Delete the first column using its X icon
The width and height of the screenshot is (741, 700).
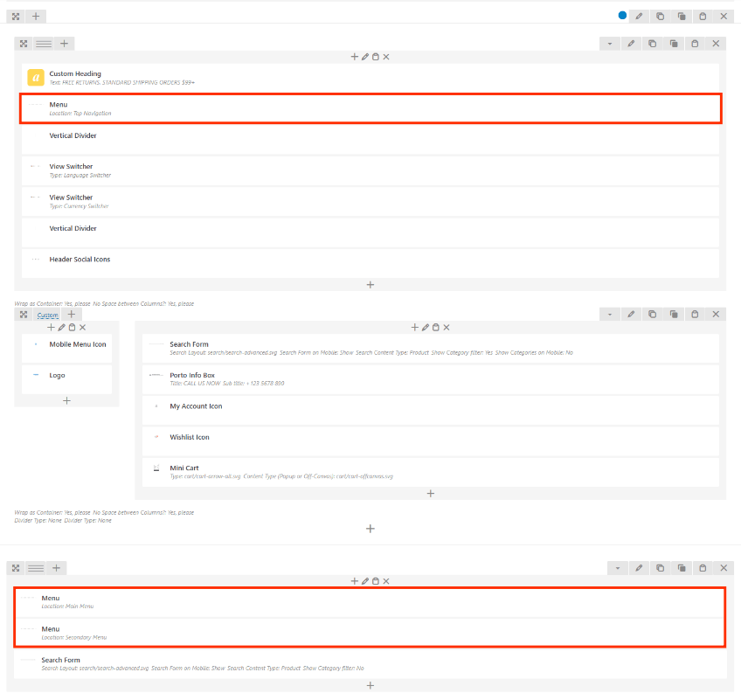tap(386, 57)
